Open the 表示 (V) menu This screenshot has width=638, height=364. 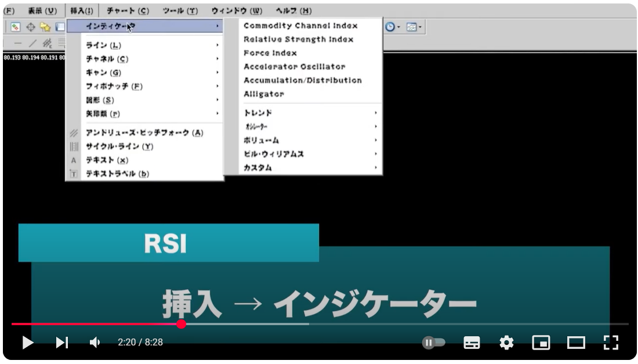[x=42, y=10]
